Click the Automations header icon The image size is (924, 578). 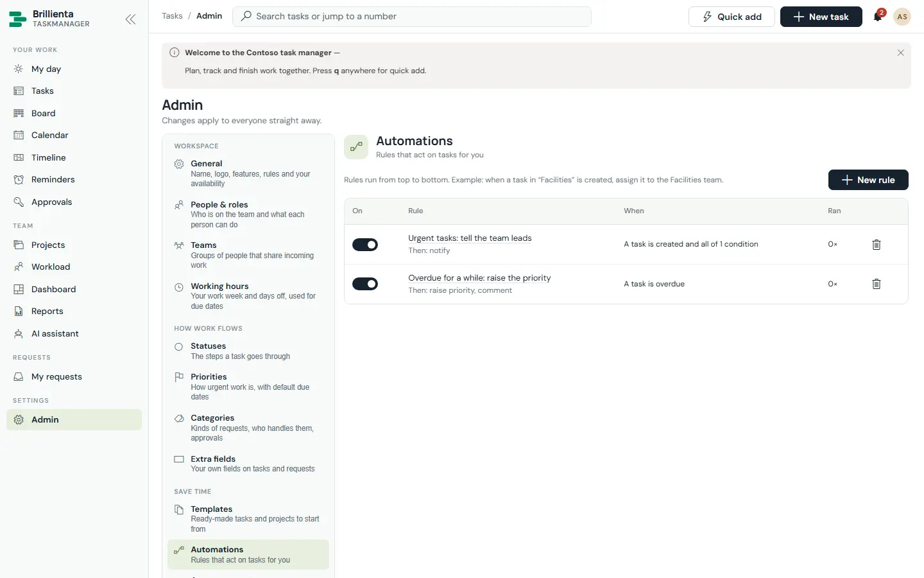pos(356,147)
